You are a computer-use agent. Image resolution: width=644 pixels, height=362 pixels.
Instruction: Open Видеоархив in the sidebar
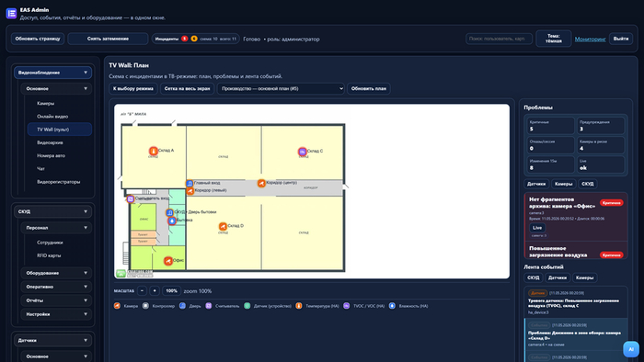pos(50,142)
